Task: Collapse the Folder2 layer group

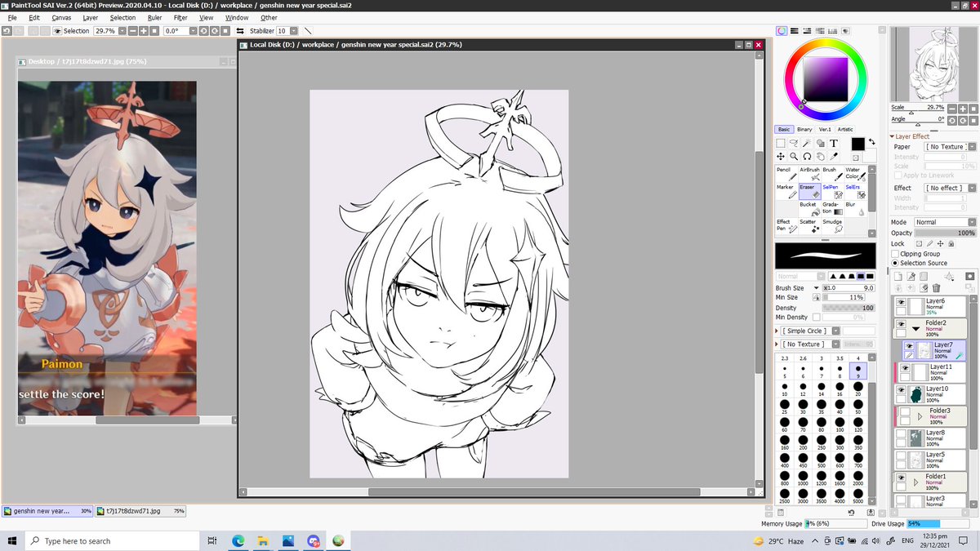Action: pos(916,329)
